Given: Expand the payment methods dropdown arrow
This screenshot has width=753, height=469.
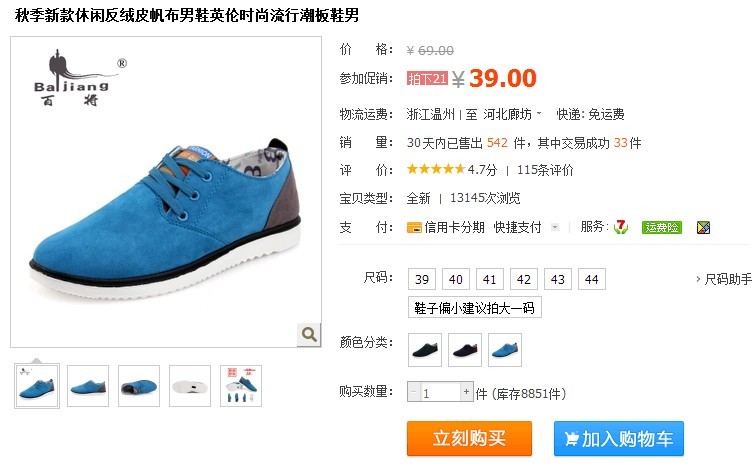Looking at the screenshot, I should (x=555, y=227).
